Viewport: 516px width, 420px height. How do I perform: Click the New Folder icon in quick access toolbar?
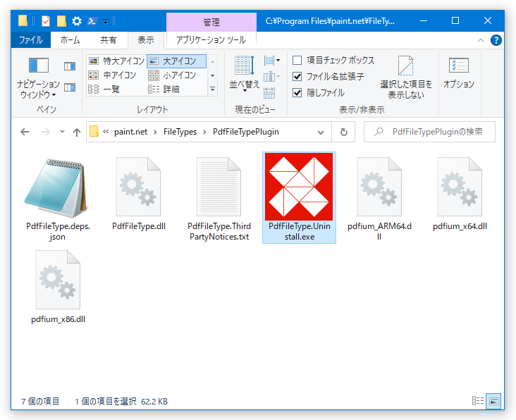(61, 21)
